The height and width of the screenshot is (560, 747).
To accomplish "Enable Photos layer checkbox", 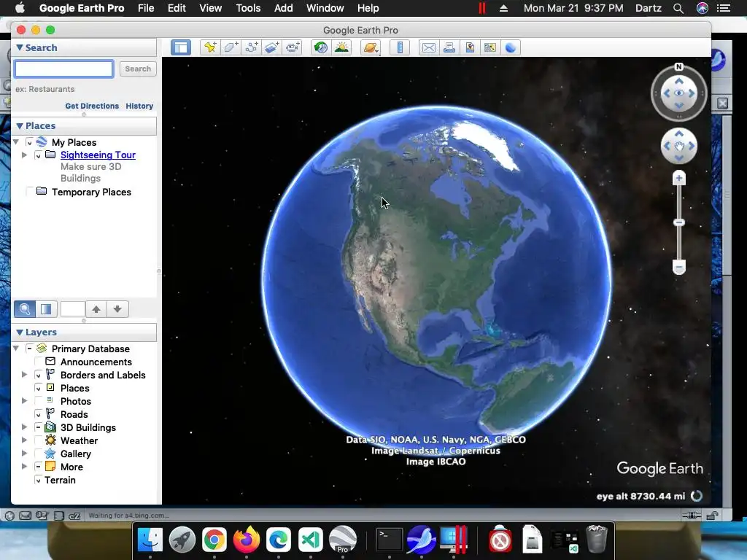I will tap(38, 401).
